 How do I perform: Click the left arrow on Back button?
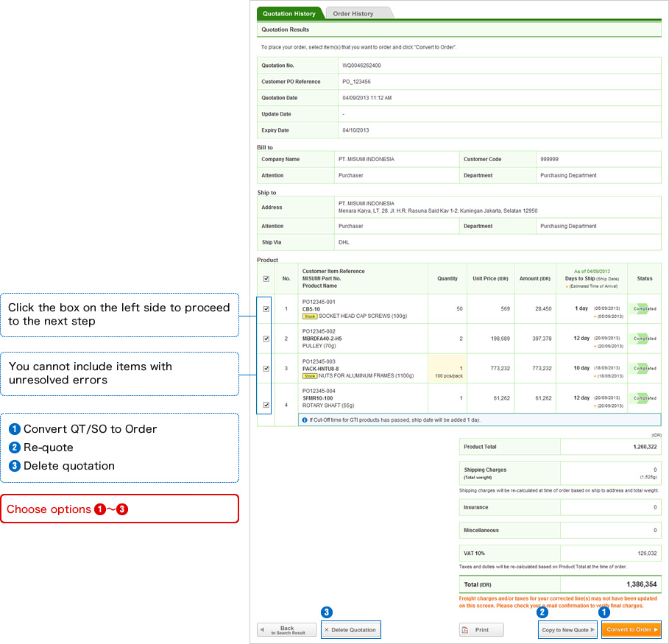pos(263,630)
